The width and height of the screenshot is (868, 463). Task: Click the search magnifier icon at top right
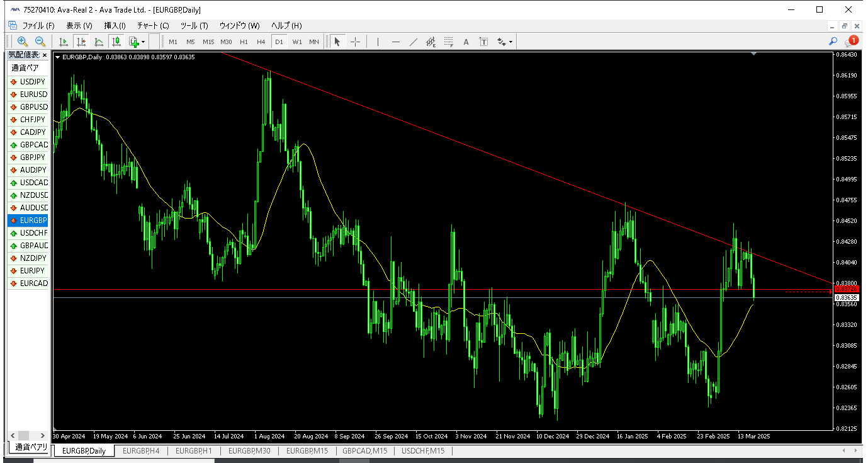(x=833, y=42)
